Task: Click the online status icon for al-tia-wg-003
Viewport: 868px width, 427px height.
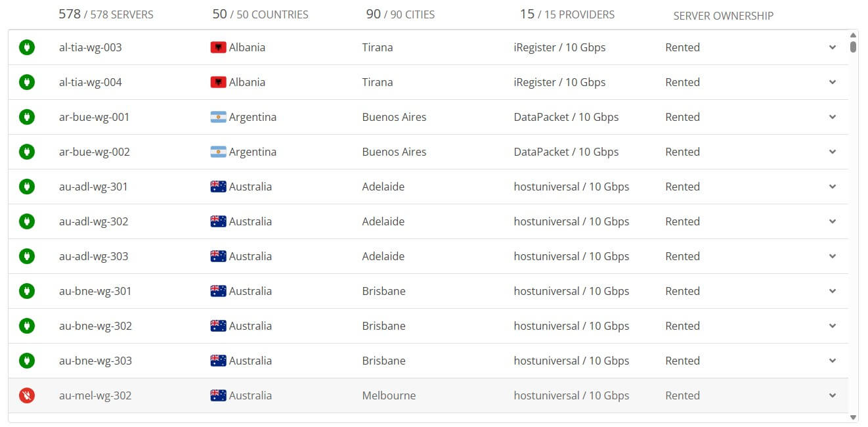Action: [x=26, y=47]
